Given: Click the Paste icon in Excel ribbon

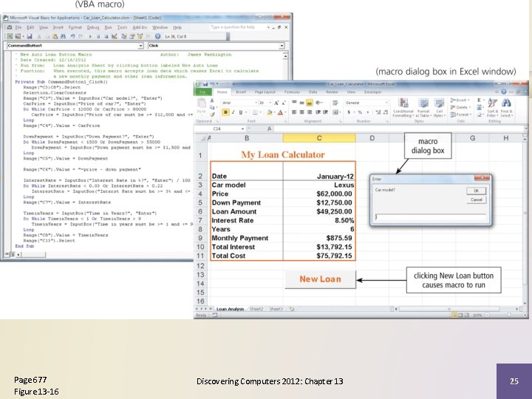Looking at the screenshot, I should (202, 106).
